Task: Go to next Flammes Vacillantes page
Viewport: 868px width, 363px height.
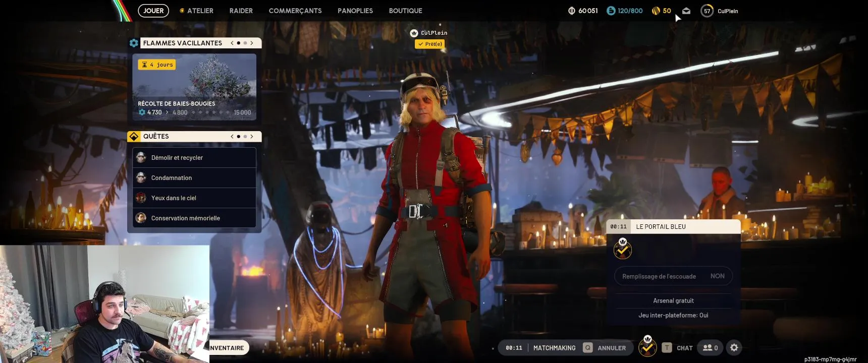Action: 252,43
